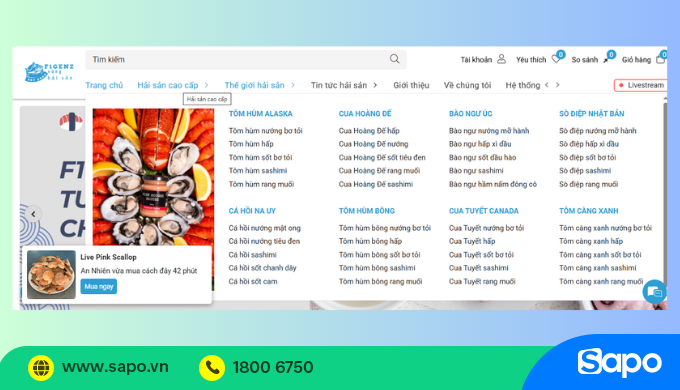Select Bào ngư sốt dầu hào
The image size is (680, 390).
pyautogui.click(x=482, y=157)
